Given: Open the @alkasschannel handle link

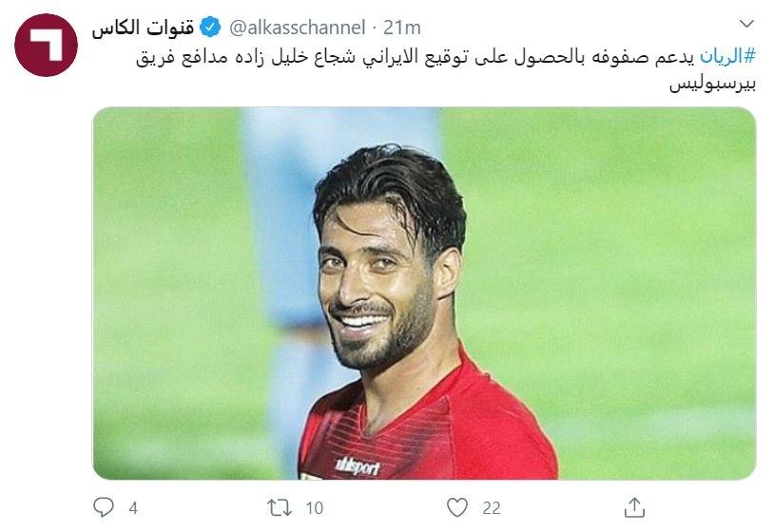Looking at the screenshot, I should 298,28.
